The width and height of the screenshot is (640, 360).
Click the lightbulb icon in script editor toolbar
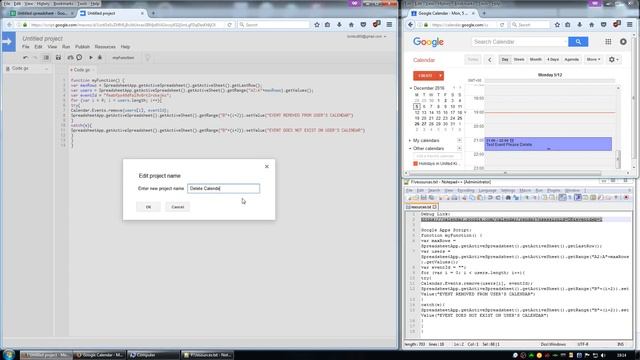point(148,58)
